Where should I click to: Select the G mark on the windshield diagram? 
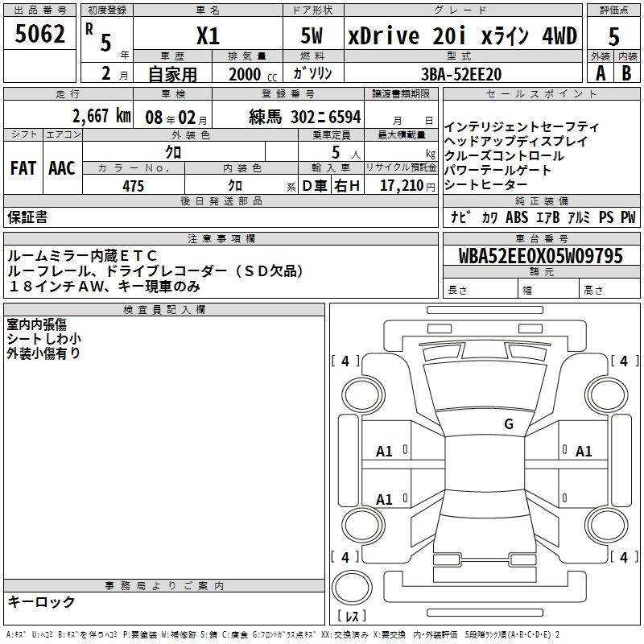[509, 424]
